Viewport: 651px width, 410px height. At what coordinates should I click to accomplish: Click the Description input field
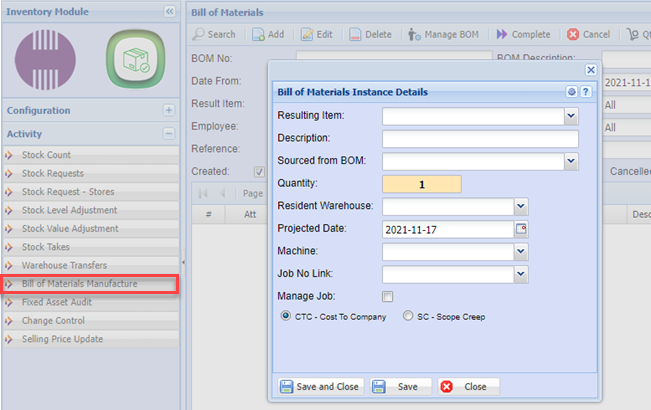[x=480, y=138]
